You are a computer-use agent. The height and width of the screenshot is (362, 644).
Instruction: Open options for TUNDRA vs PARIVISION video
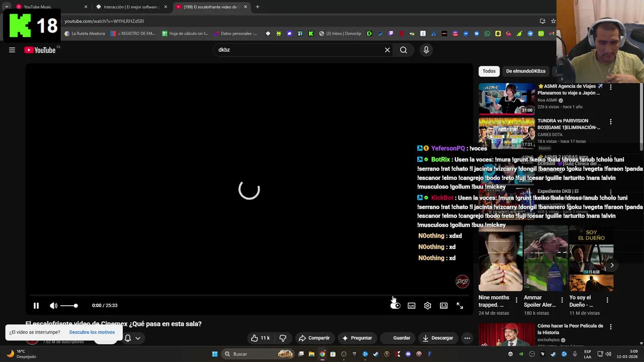[x=611, y=122]
